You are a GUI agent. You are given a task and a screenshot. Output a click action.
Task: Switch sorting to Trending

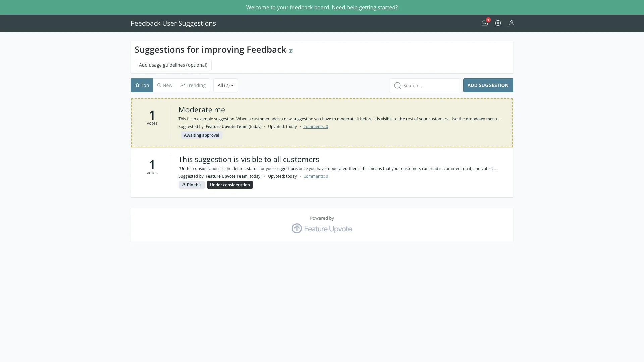193,85
